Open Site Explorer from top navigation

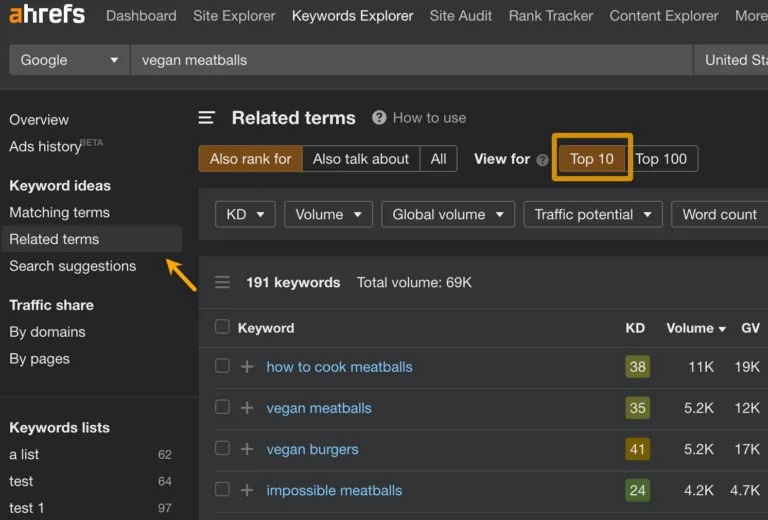(234, 16)
